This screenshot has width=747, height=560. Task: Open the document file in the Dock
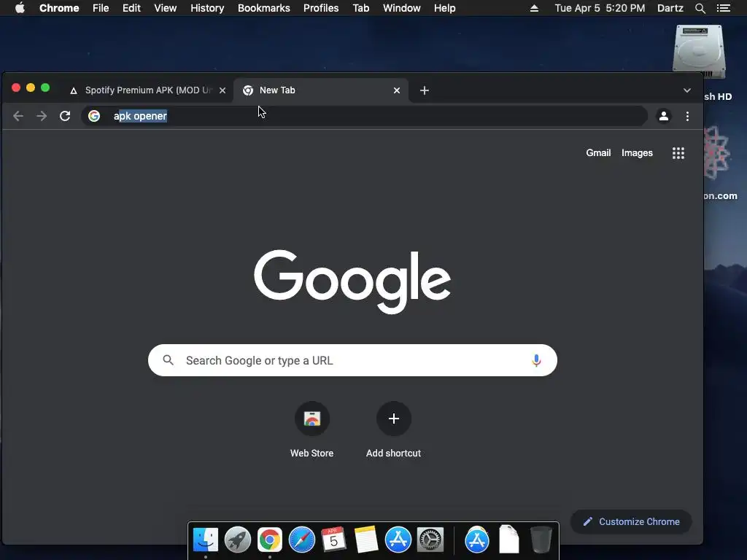pyautogui.click(x=508, y=540)
